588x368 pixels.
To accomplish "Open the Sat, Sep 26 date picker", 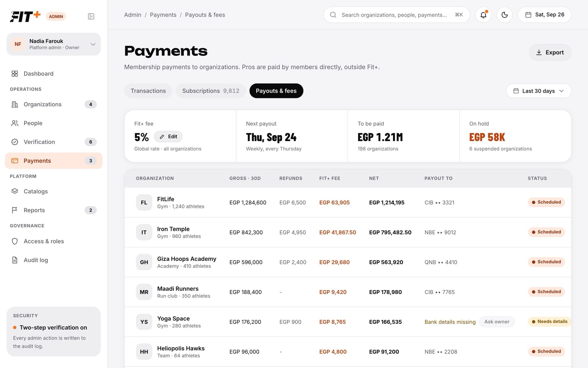I will click(x=544, y=15).
